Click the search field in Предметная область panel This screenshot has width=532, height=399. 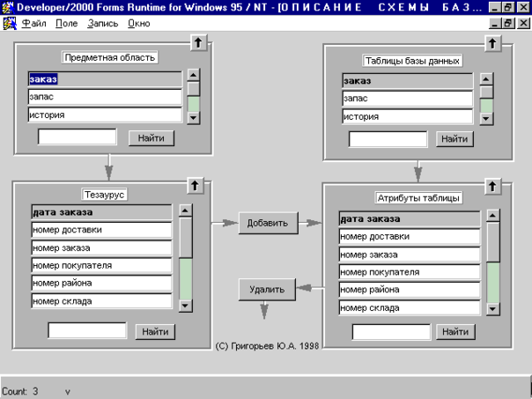78,137
